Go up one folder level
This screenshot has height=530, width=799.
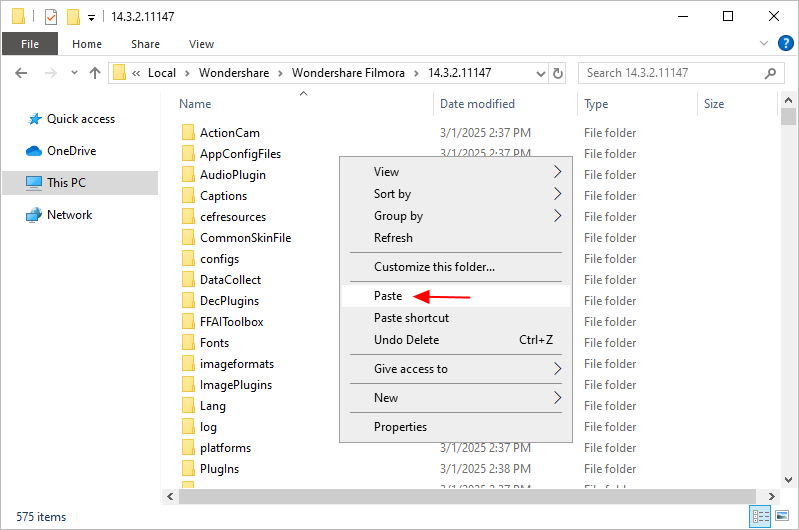tap(95, 73)
